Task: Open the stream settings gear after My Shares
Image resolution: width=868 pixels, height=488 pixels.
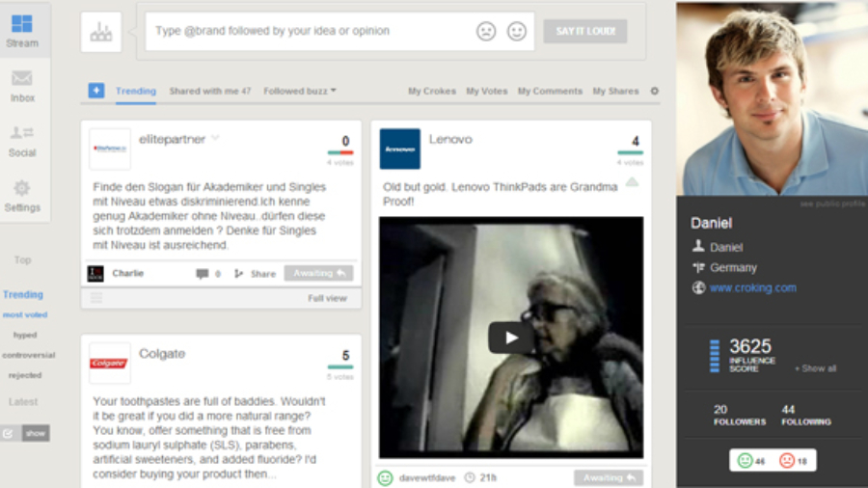Action: pos(654,91)
